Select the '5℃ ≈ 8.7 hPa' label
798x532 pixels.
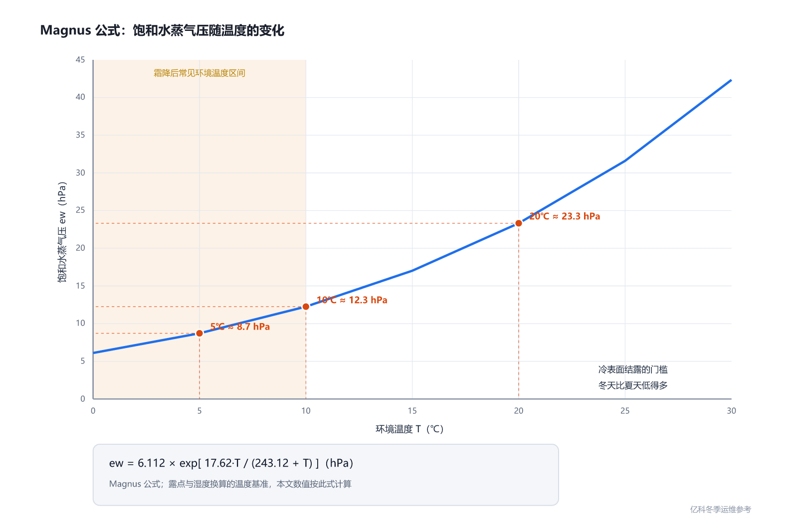click(x=240, y=327)
